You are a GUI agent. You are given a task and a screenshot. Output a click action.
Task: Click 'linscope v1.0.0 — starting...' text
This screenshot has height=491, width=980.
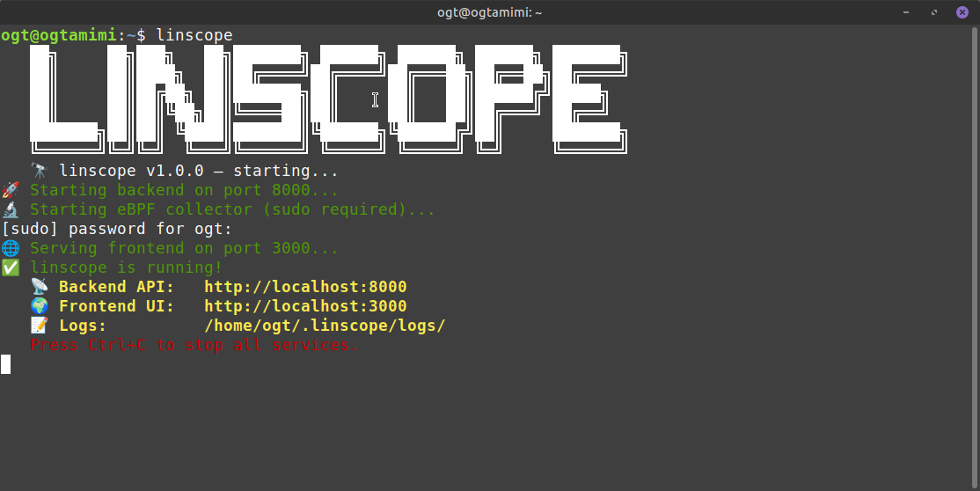[199, 171]
